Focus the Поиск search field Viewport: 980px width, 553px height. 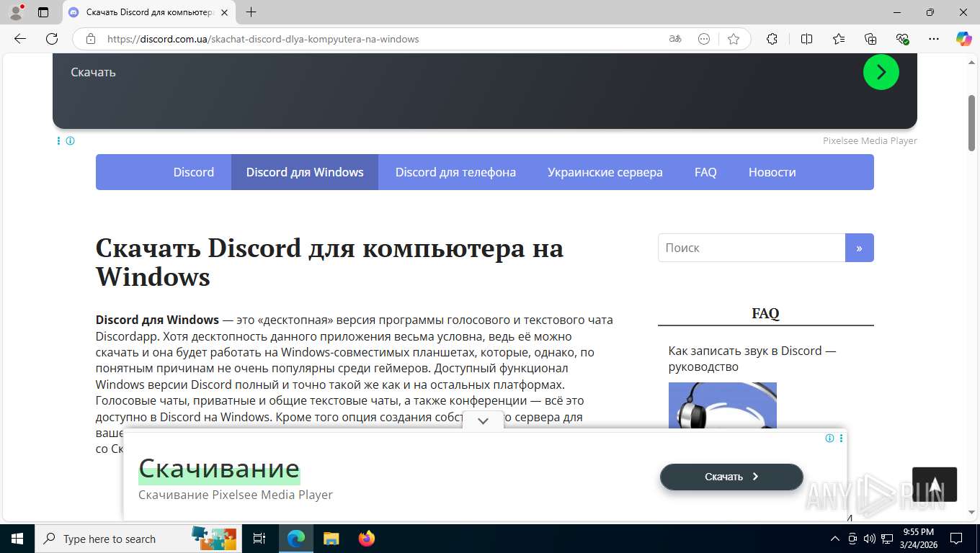click(x=752, y=248)
